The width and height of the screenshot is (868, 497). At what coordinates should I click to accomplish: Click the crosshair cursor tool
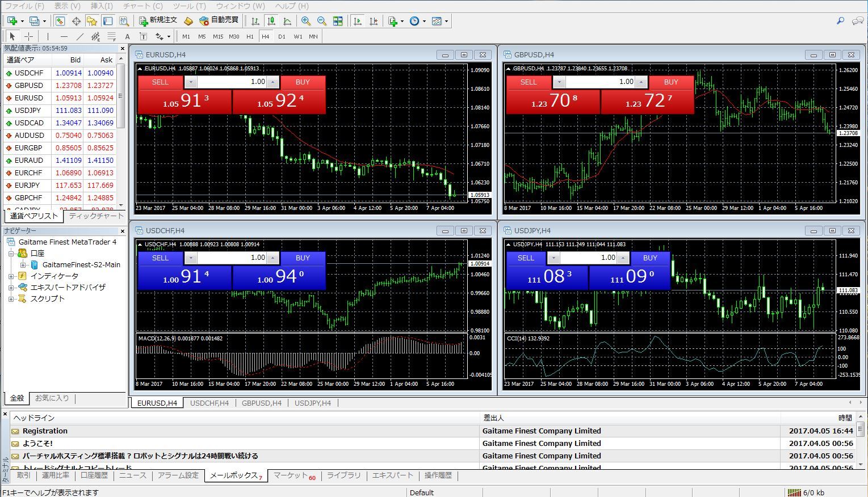[x=28, y=36]
